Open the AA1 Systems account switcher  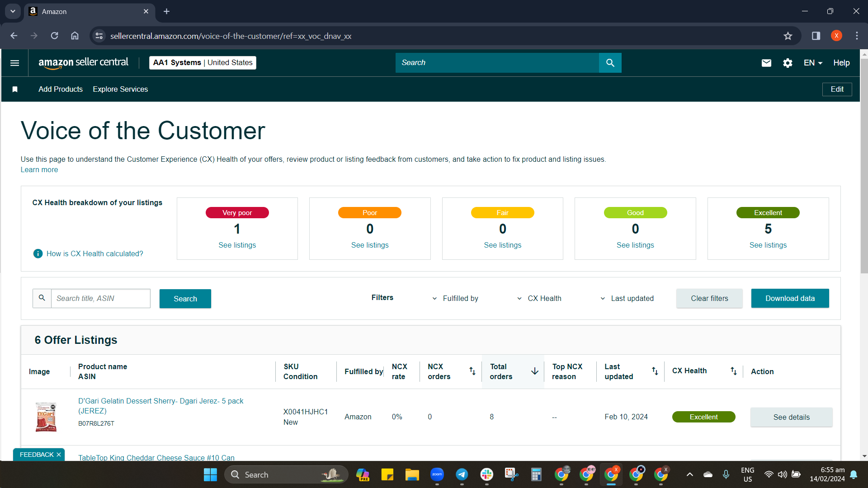203,63
